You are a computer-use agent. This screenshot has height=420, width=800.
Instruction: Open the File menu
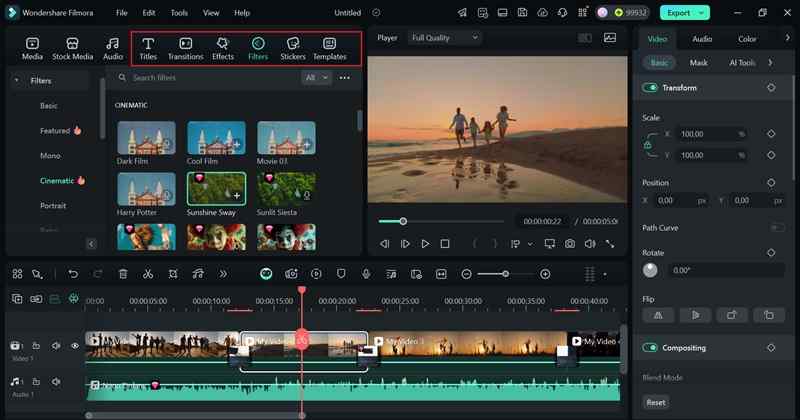point(121,13)
